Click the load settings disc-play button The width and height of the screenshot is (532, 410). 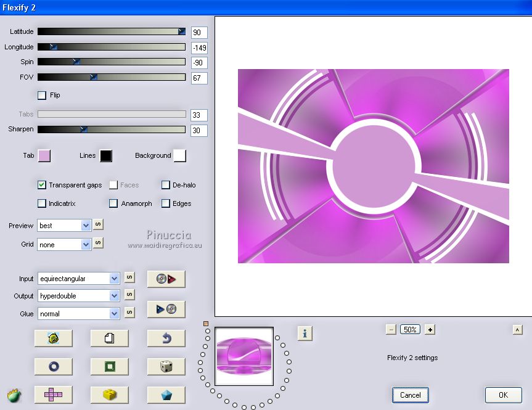[x=166, y=279]
